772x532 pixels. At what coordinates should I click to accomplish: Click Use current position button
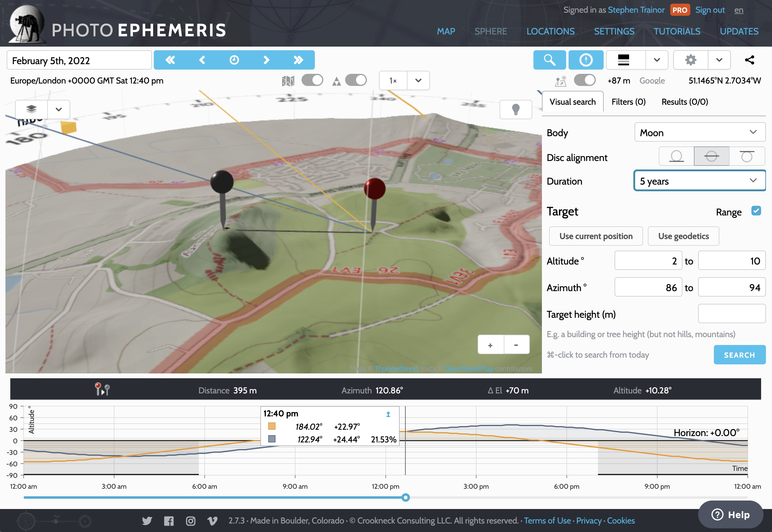pyautogui.click(x=595, y=236)
